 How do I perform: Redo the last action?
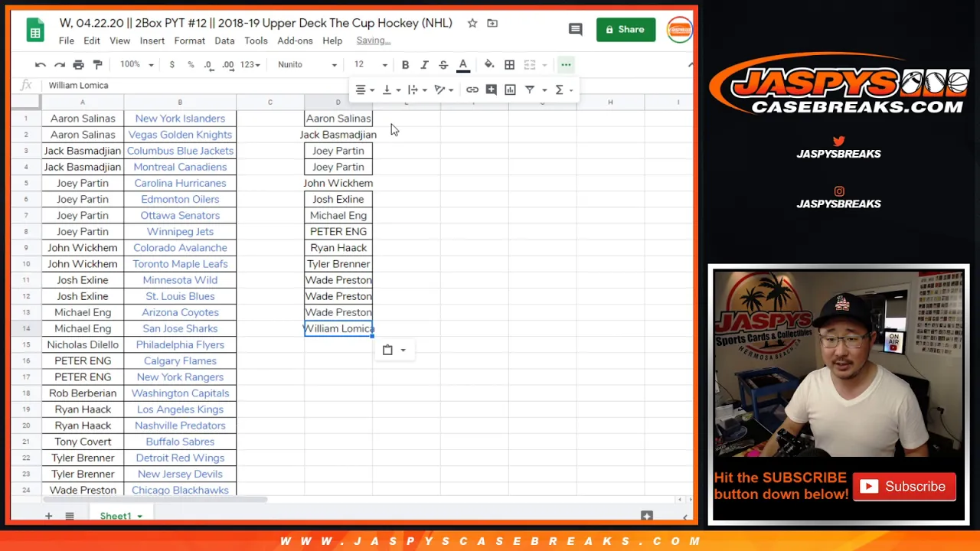59,64
